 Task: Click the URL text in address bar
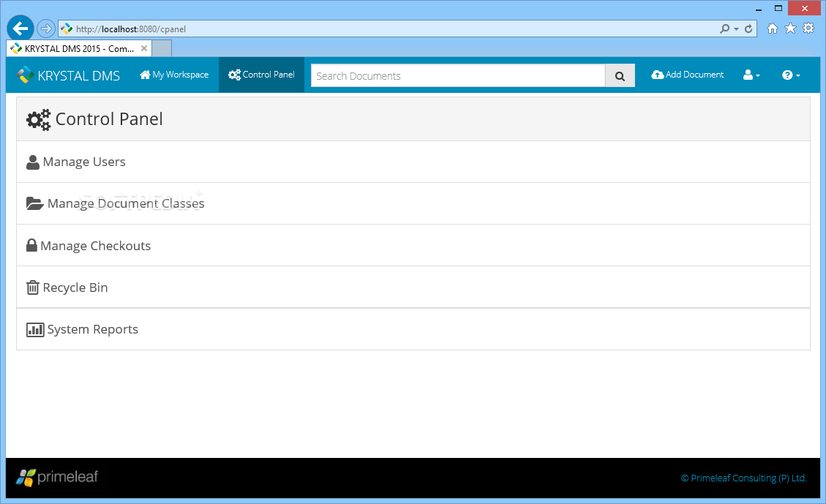pyautogui.click(x=131, y=29)
